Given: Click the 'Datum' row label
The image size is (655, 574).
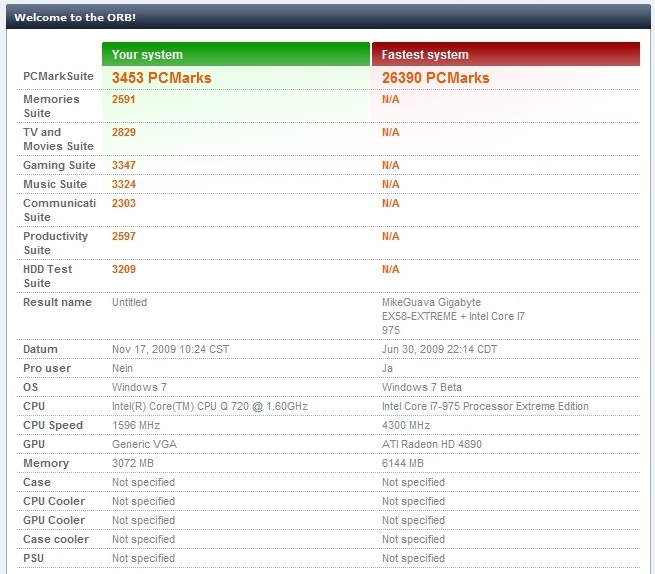Looking at the screenshot, I should [40, 349].
